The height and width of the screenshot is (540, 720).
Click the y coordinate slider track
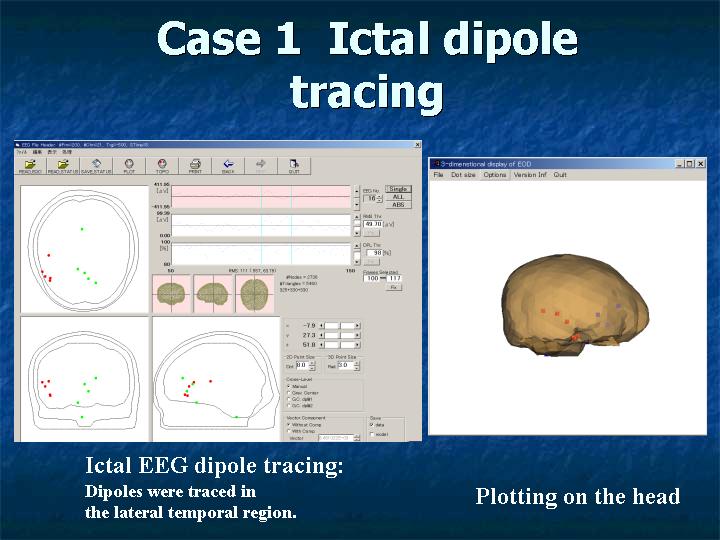(339, 335)
